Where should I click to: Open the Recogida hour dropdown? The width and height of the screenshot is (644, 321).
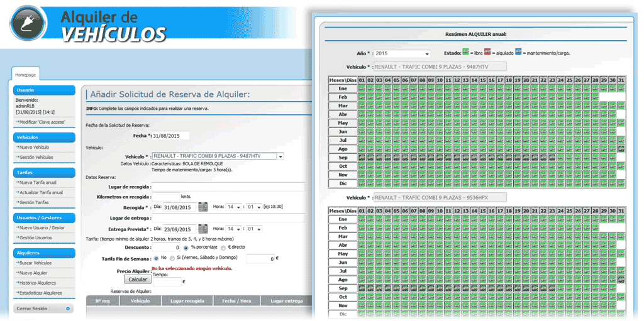233,207
